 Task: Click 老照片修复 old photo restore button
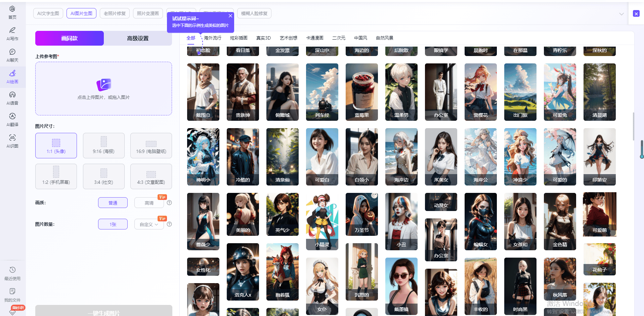coord(115,13)
